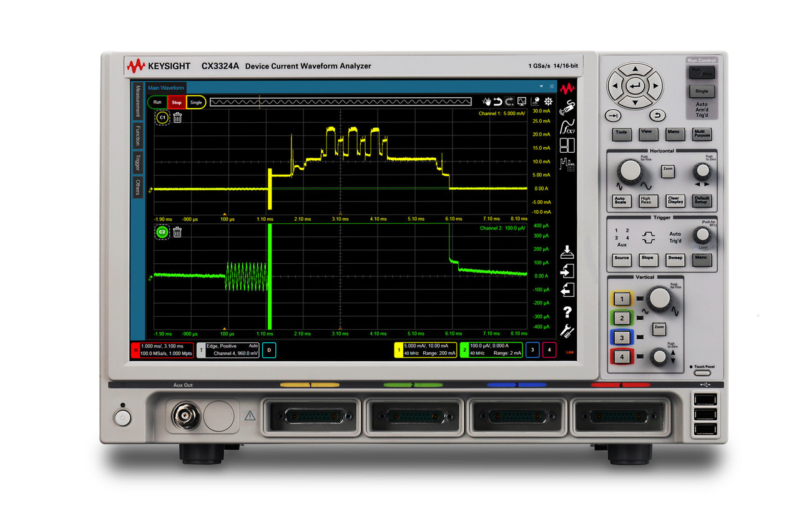This screenshot has height=532, width=799.
Task: Click the waveform overview navigation bar
Action: 340,102
